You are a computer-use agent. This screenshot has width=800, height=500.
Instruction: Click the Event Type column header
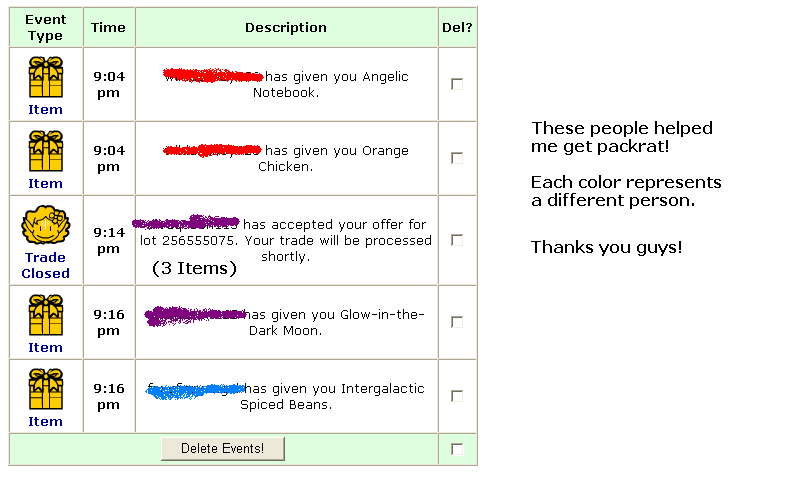(45, 28)
